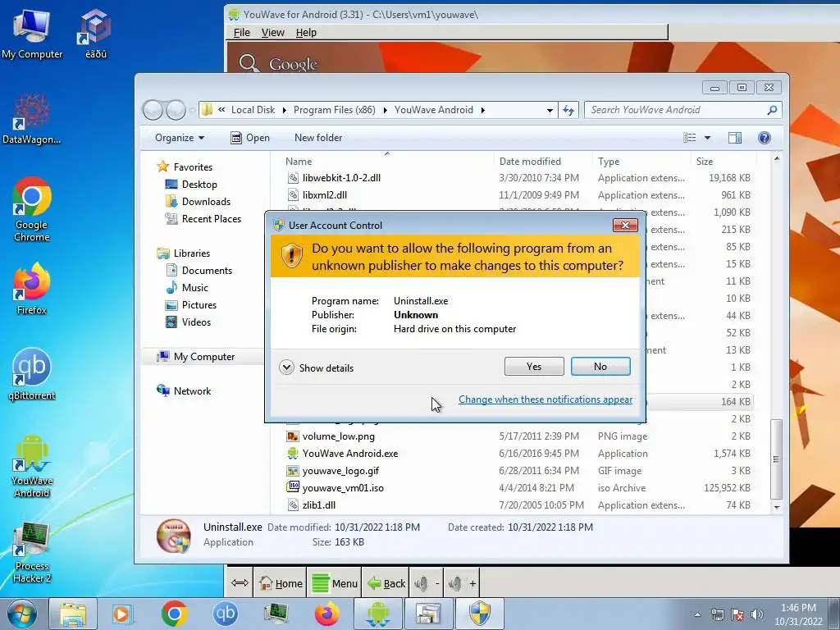Click YouWave Home button
The height and width of the screenshot is (630, 840).
point(281,583)
